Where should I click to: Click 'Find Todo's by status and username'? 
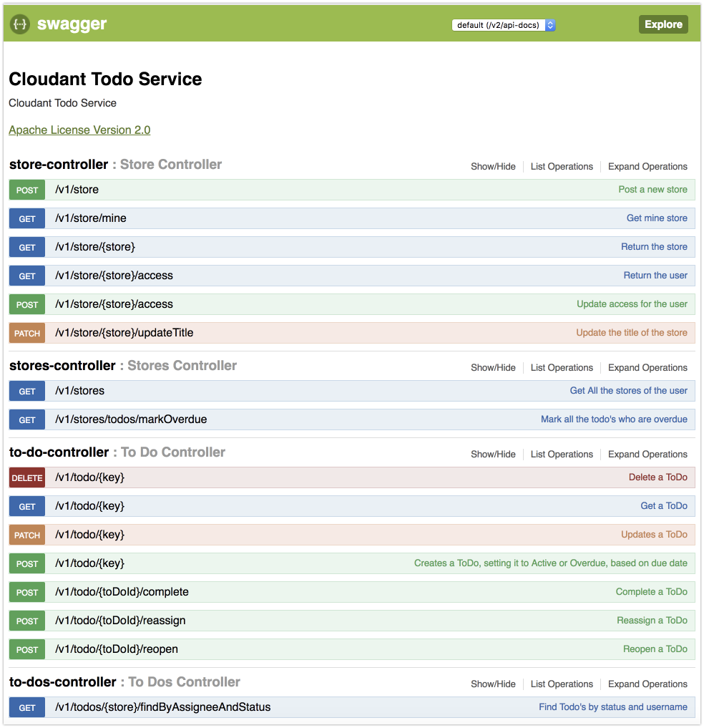(613, 707)
